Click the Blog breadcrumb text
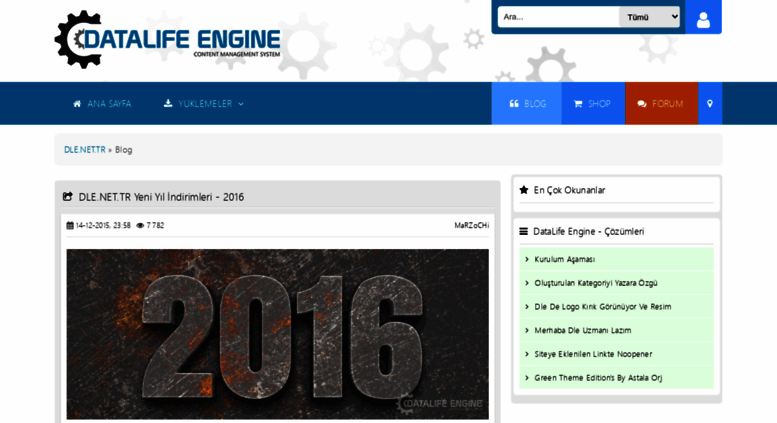The image size is (777, 423). 123,150
